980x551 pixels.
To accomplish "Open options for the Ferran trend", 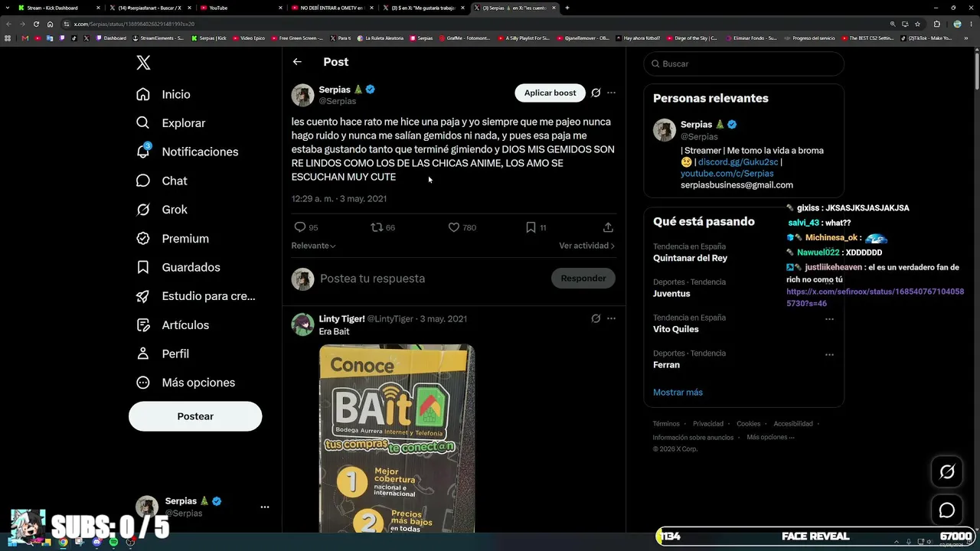I will [829, 355].
